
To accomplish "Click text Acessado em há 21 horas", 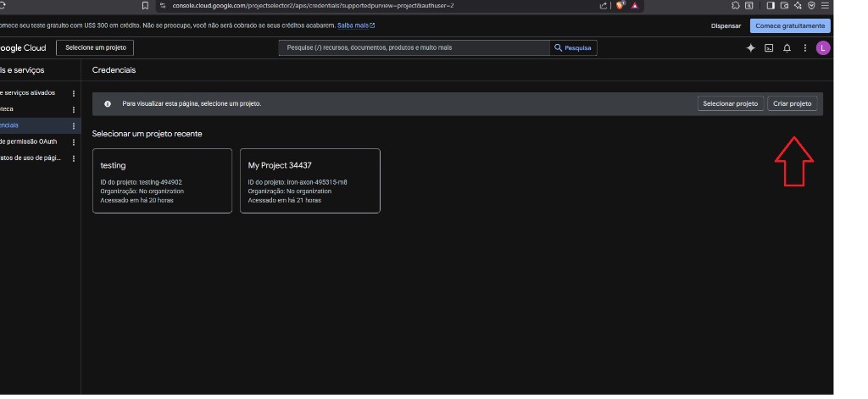I will pyautogui.click(x=285, y=200).
